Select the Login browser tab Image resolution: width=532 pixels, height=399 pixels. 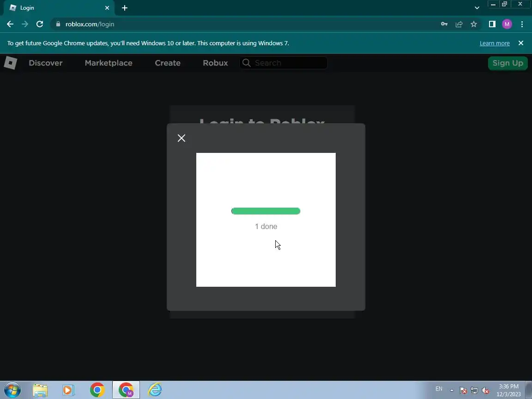[60, 8]
